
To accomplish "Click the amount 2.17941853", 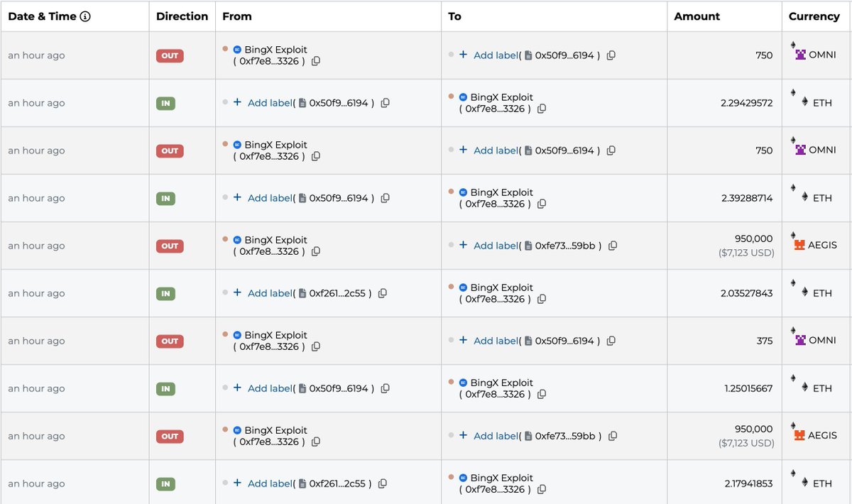I will (748, 483).
